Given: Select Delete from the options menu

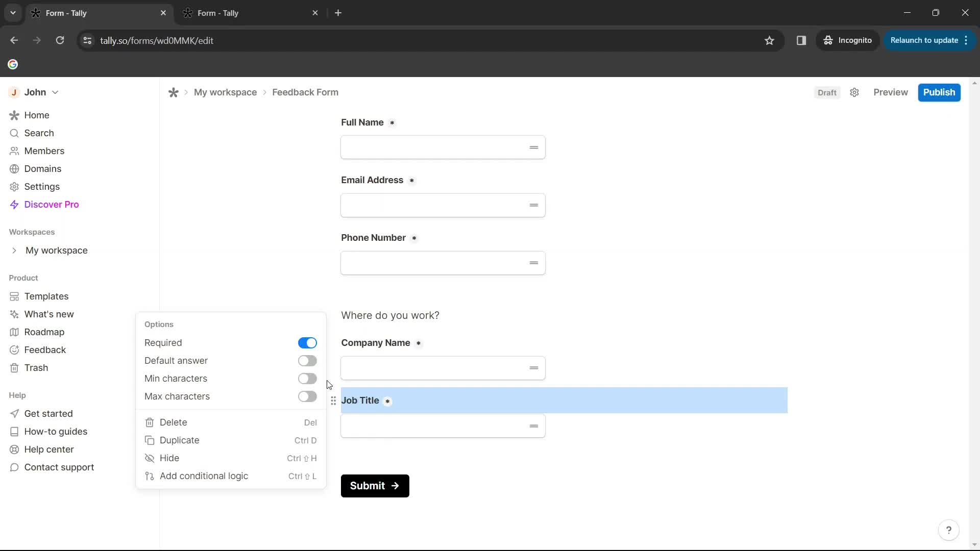Looking at the screenshot, I should (x=231, y=422).
